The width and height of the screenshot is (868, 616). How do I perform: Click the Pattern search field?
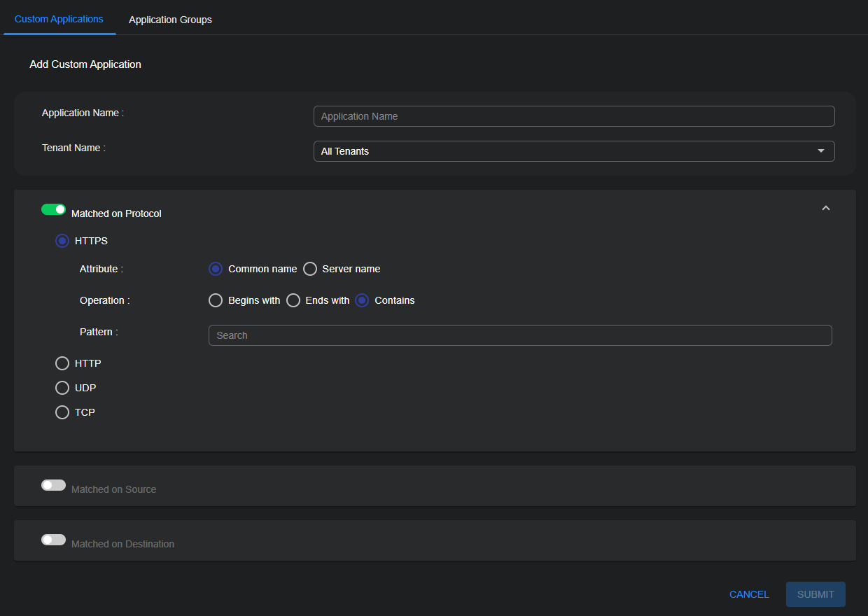[x=519, y=335]
